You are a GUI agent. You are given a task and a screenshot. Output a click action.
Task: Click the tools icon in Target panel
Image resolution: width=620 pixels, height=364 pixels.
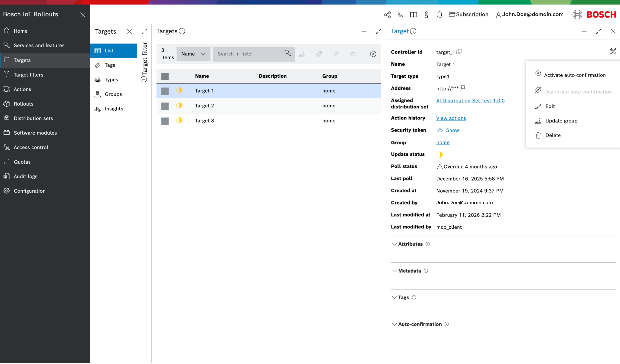click(x=613, y=51)
